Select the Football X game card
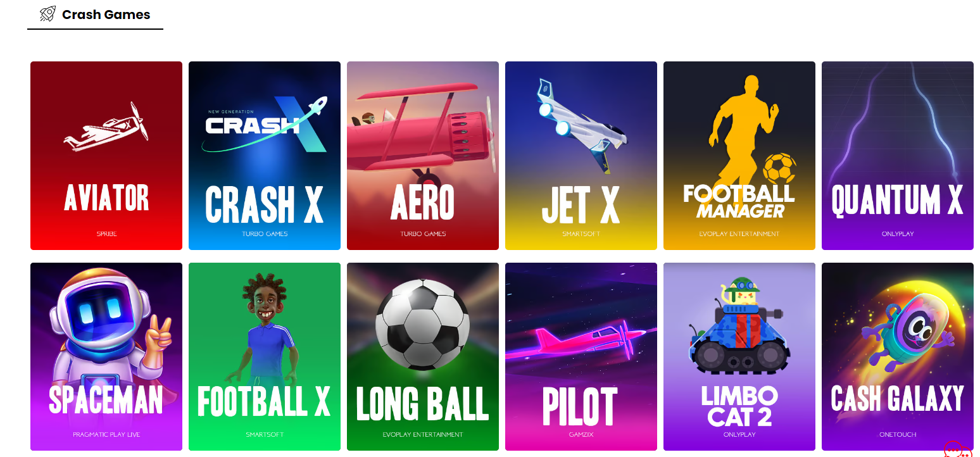Viewport: 980px width, 457px height. click(265, 356)
